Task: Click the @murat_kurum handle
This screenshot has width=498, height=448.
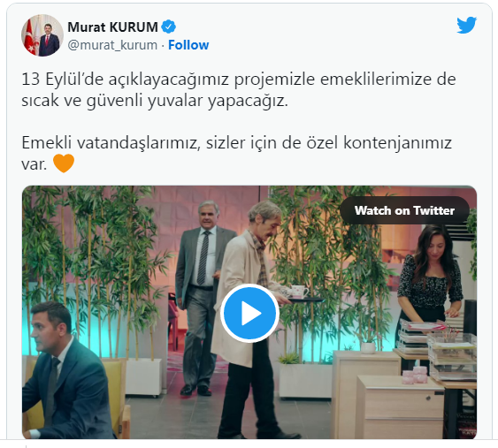Action: pyautogui.click(x=112, y=45)
